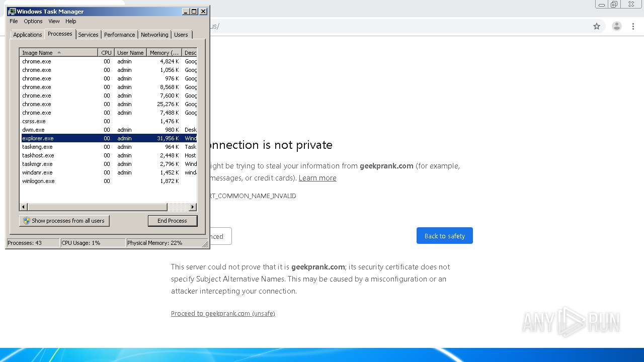Select the taskeng.exe process
The width and height of the screenshot is (644, 362).
click(x=108, y=147)
